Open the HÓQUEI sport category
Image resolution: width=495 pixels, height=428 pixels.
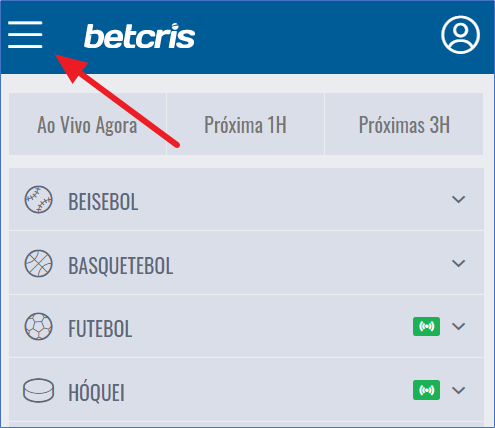pos(246,390)
